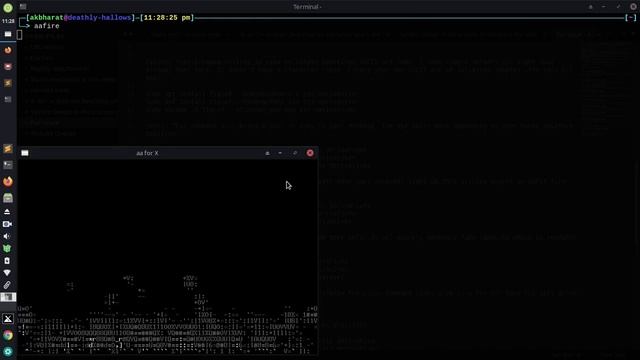Launch the terminal emulator from the panel
Image resolution: width=640 pixels, height=360 pixels.
click(x=8, y=165)
